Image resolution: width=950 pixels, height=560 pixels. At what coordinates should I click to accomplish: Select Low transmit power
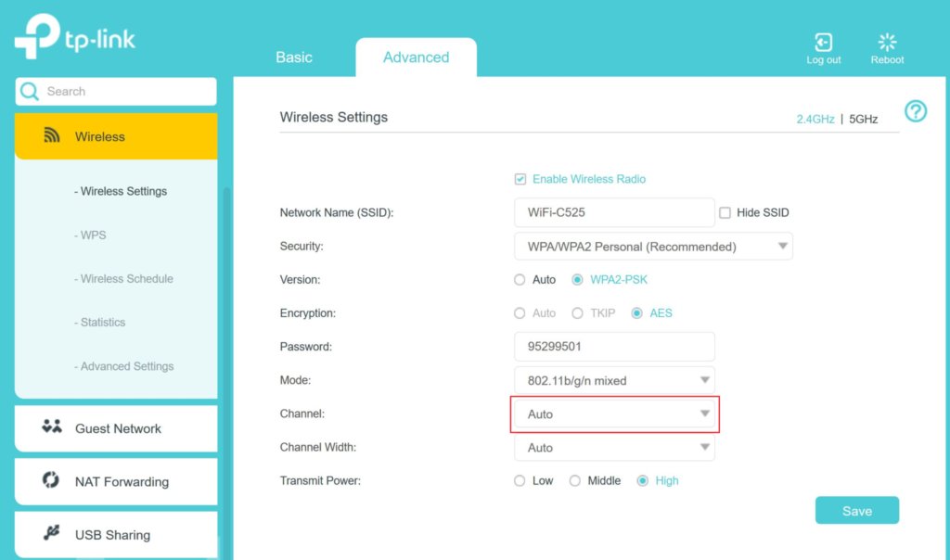click(520, 481)
